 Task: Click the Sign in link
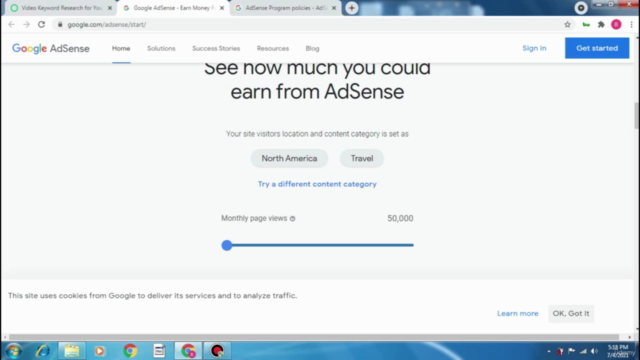pos(534,48)
